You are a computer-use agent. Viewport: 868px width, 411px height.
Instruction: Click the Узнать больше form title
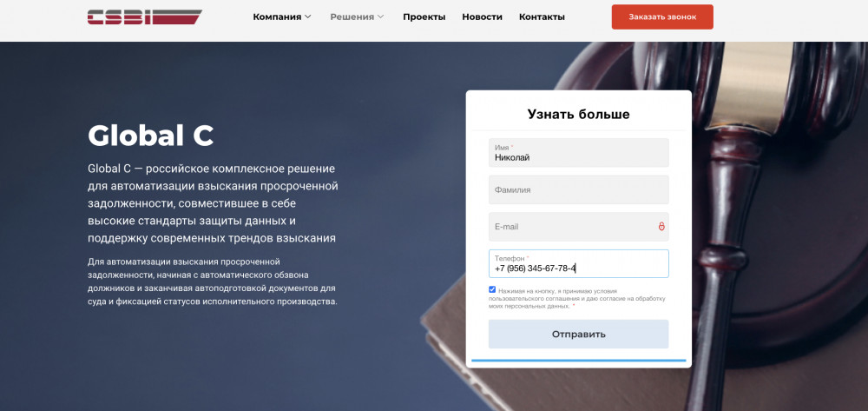point(578,115)
